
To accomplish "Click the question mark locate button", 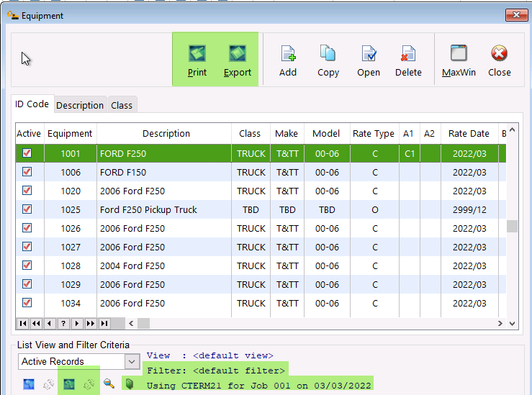I will click(x=63, y=324).
